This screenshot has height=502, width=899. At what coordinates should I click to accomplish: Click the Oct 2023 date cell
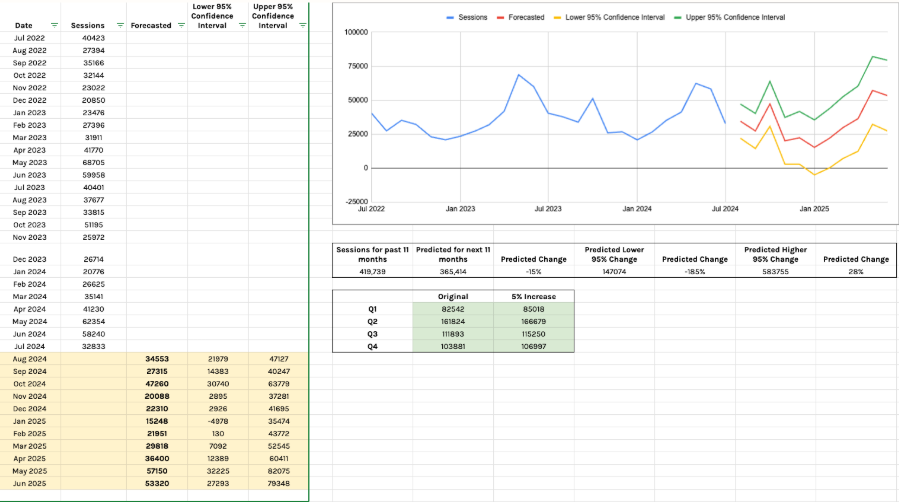pyautogui.click(x=30, y=225)
